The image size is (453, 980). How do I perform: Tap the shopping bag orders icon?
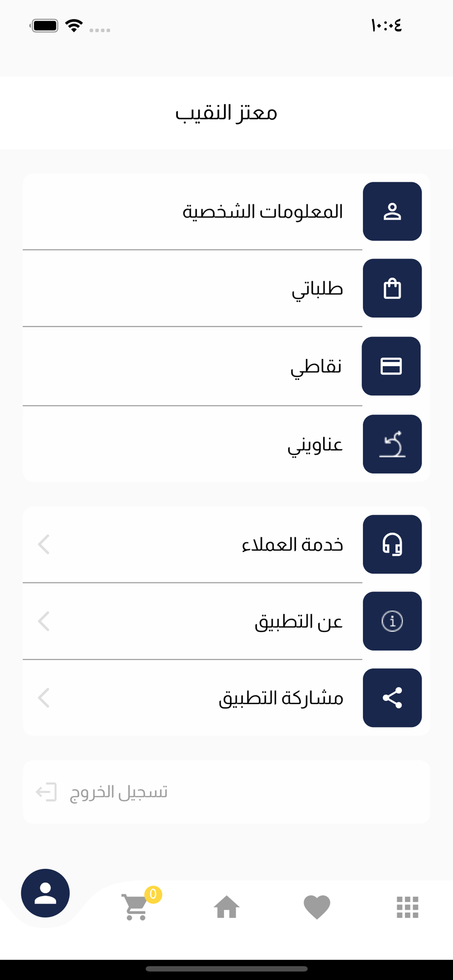pyautogui.click(x=392, y=288)
